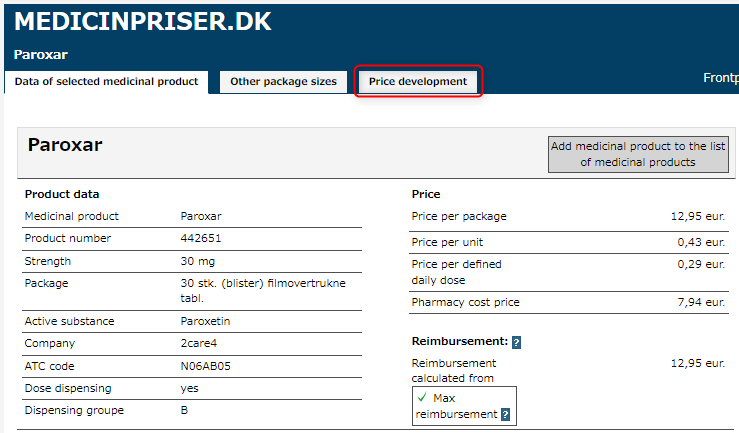Switch to the Other package sizes tab
This screenshot has width=739, height=433.
[283, 82]
